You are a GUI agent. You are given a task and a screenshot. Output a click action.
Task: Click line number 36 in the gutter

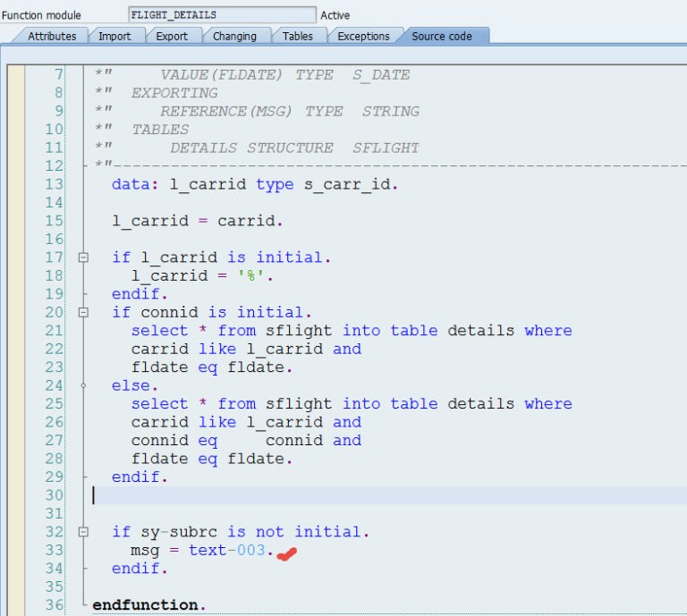[54, 605]
